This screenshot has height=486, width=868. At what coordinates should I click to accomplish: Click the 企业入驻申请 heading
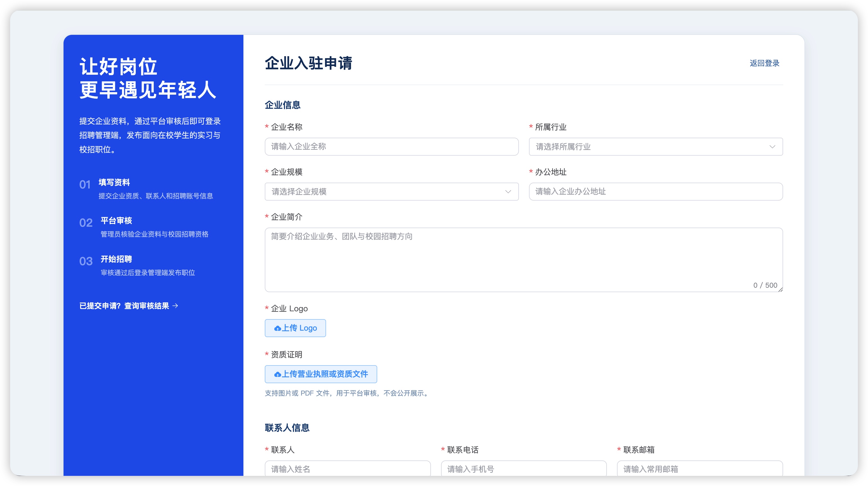[x=308, y=63]
